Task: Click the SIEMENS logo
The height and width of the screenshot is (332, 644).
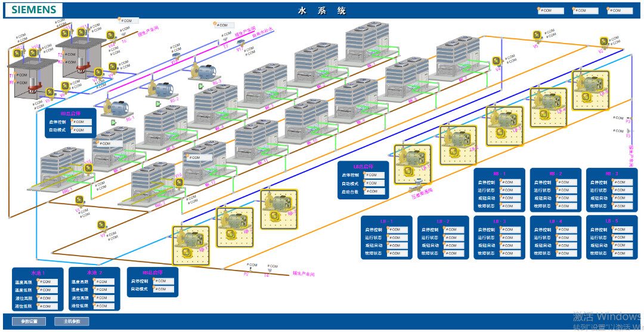Action: [34, 10]
